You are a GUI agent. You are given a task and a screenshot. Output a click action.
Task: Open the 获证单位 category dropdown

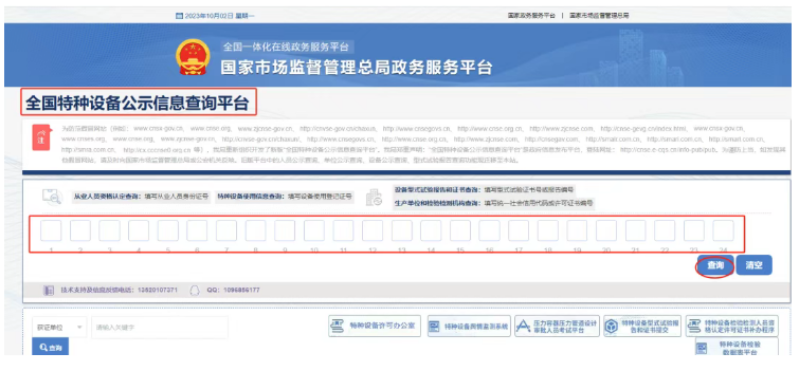[59, 327]
